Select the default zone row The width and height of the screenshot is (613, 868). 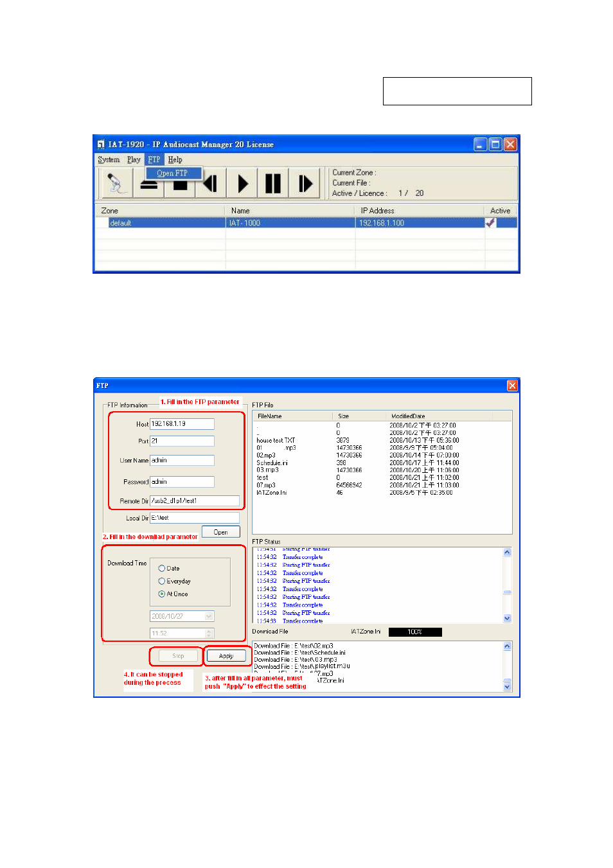point(306,223)
